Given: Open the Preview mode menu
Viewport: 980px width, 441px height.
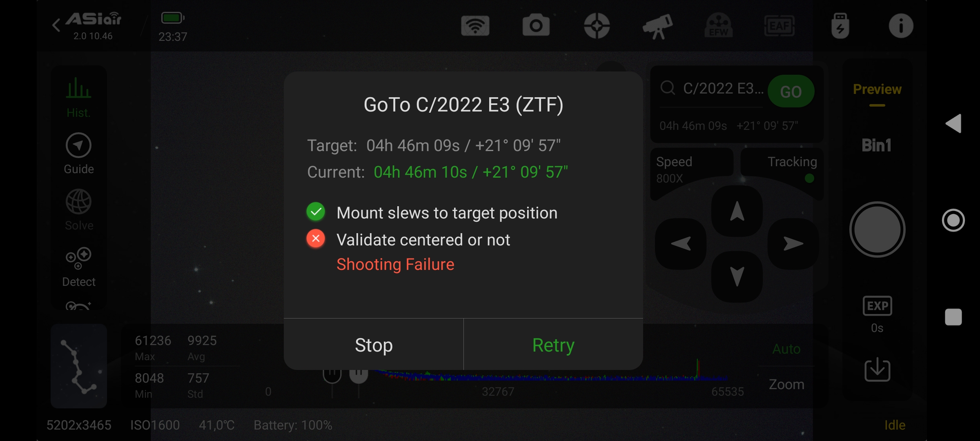Looking at the screenshot, I should [877, 90].
